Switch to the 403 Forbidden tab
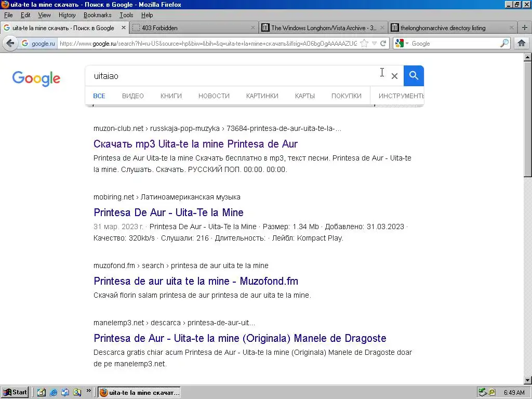Image resolution: width=532 pixels, height=399 pixels. coord(193,28)
